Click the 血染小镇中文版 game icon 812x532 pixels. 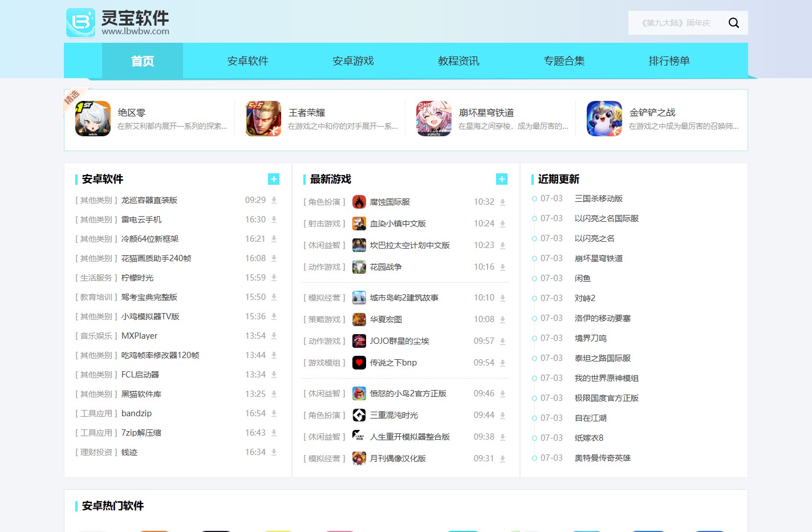point(359,224)
